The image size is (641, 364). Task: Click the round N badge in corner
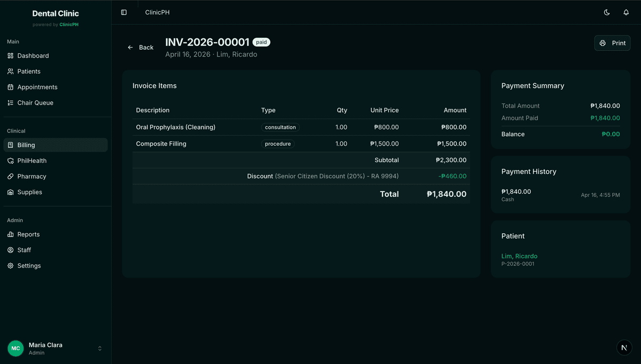tap(624, 347)
